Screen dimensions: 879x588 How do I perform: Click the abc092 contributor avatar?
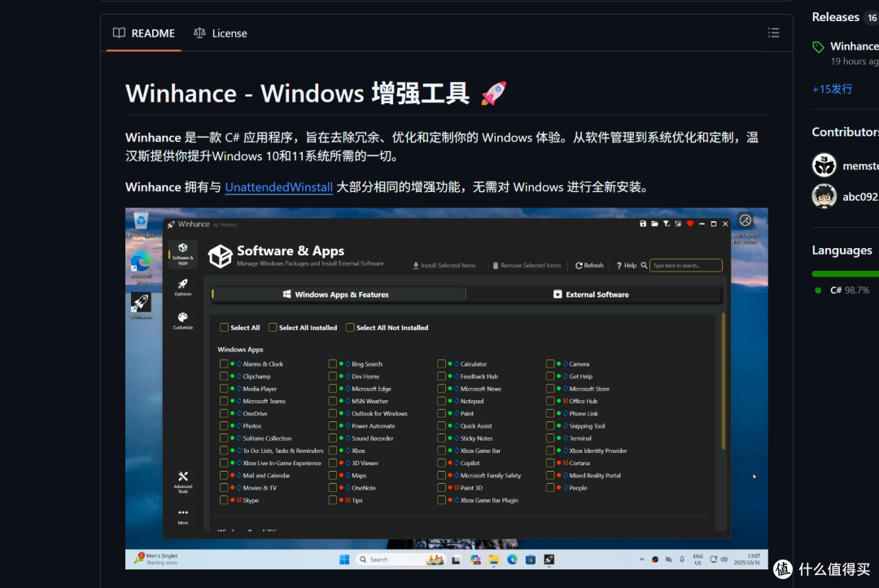pos(824,196)
